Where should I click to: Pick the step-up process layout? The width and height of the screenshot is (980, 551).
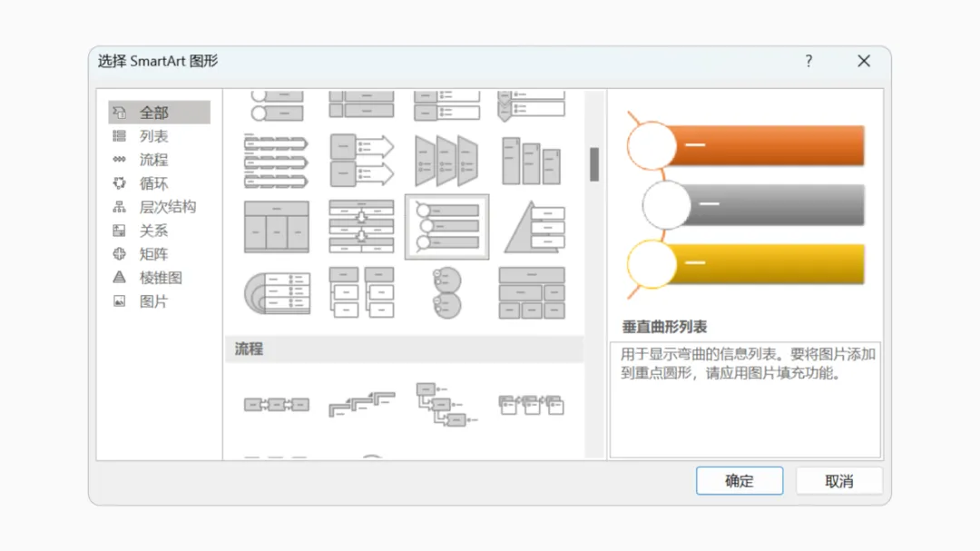pos(362,404)
